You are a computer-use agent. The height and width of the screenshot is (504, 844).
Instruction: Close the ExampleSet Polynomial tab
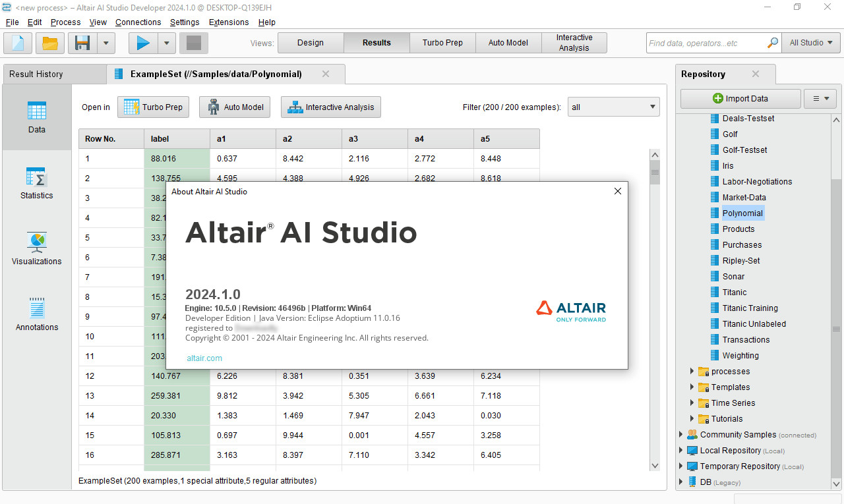point(326,74)
